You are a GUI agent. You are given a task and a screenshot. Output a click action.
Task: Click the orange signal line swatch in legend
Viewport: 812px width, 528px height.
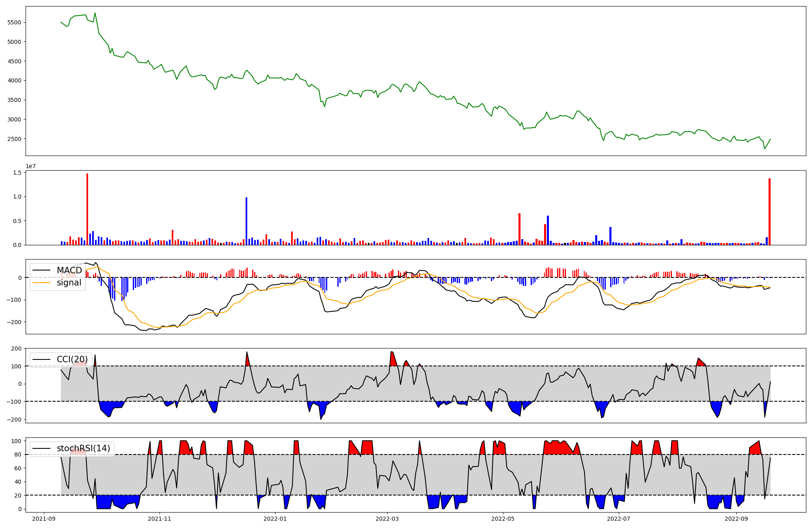[41, 283]
